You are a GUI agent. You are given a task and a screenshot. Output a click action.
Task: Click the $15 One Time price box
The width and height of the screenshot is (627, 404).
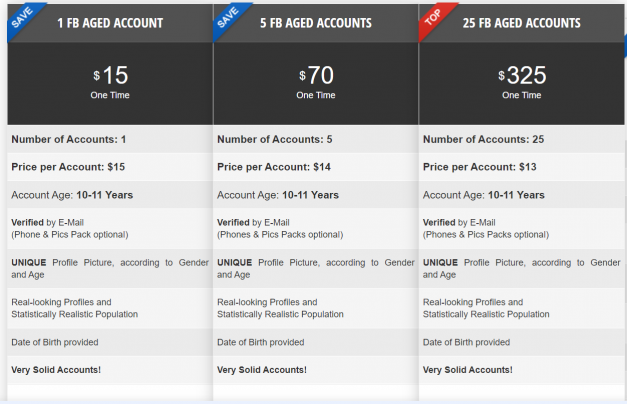coord(110,84)
